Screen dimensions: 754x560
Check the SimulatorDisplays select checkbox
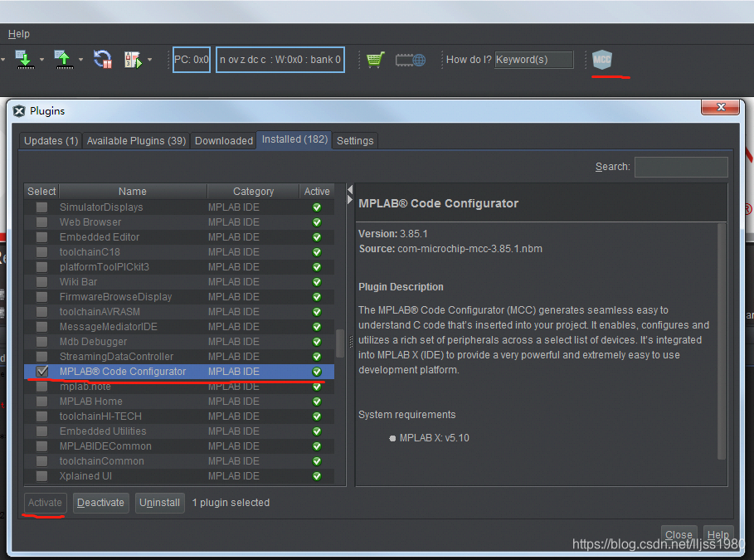[41, 207]
